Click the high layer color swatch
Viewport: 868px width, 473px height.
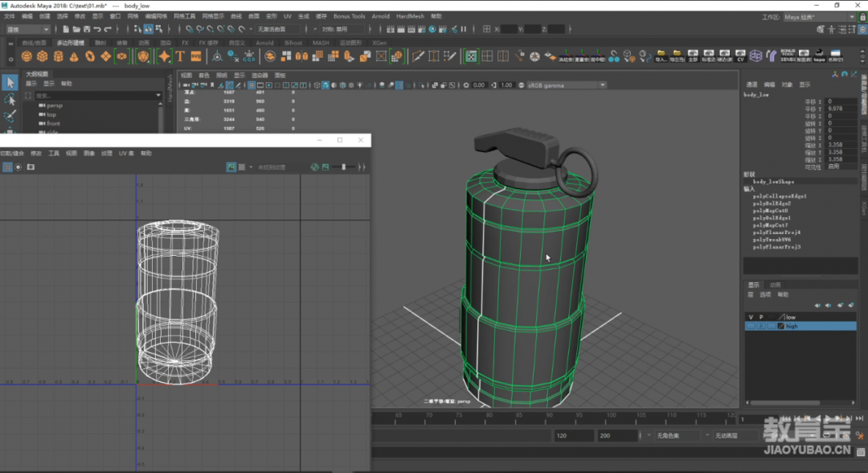point(781,327)
